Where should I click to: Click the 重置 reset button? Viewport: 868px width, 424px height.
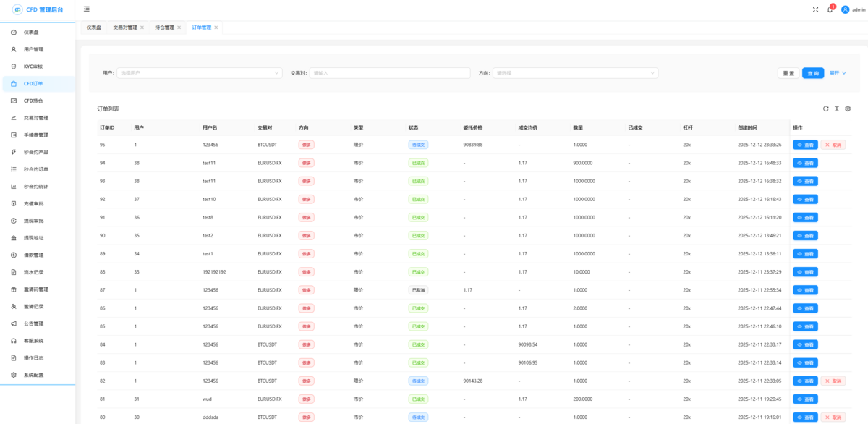coord(788,73)
